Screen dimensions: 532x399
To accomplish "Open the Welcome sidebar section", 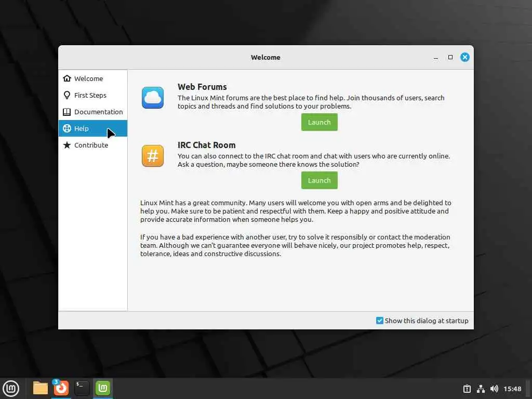I will tap(92, 78).
